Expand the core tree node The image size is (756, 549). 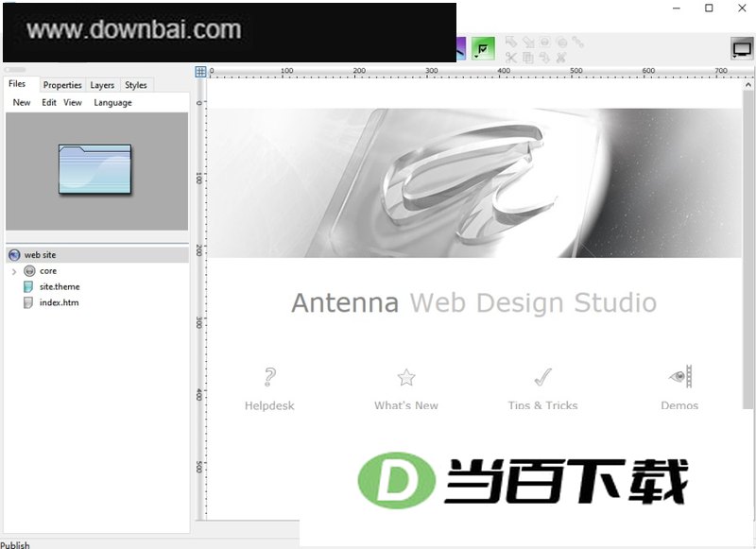click(14, 271)
